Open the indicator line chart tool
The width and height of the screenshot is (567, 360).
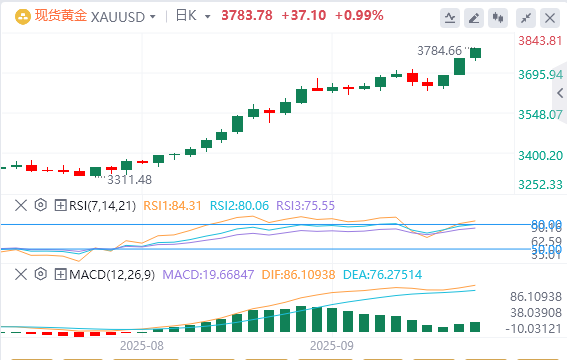tap(450, 17)
